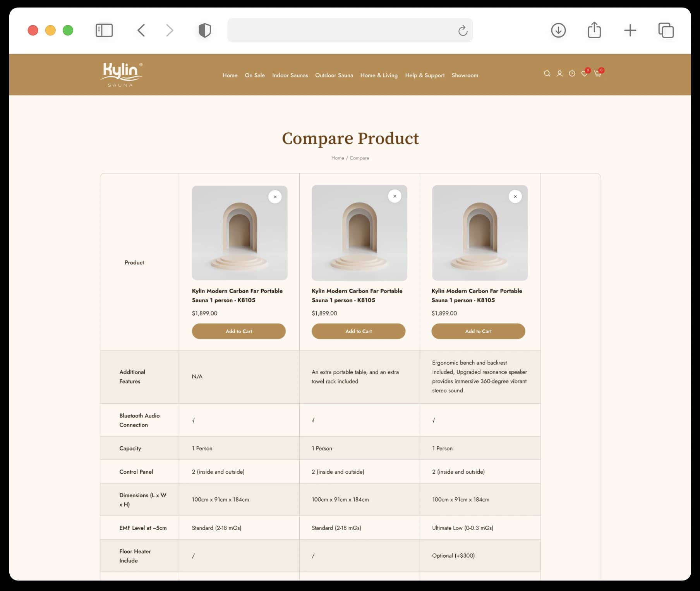The height and width of the screenshot is (591, 700).
Task: Open the user account icon
Action: click(559, 74)
